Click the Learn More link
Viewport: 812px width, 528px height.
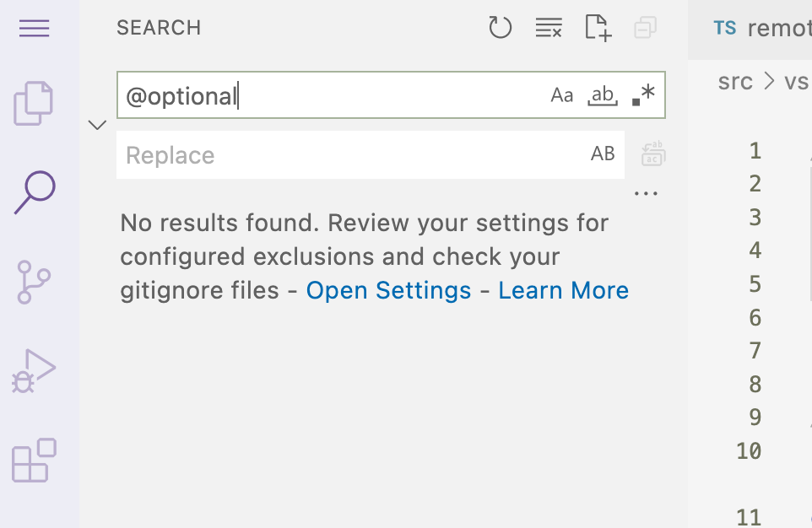click(x=563, y=290)
